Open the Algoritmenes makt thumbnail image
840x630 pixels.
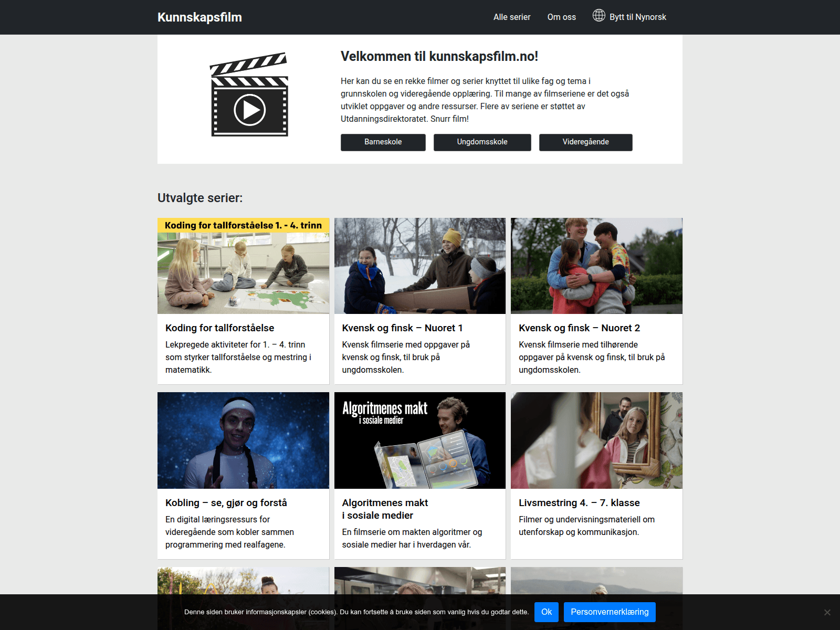coord(420,440)
